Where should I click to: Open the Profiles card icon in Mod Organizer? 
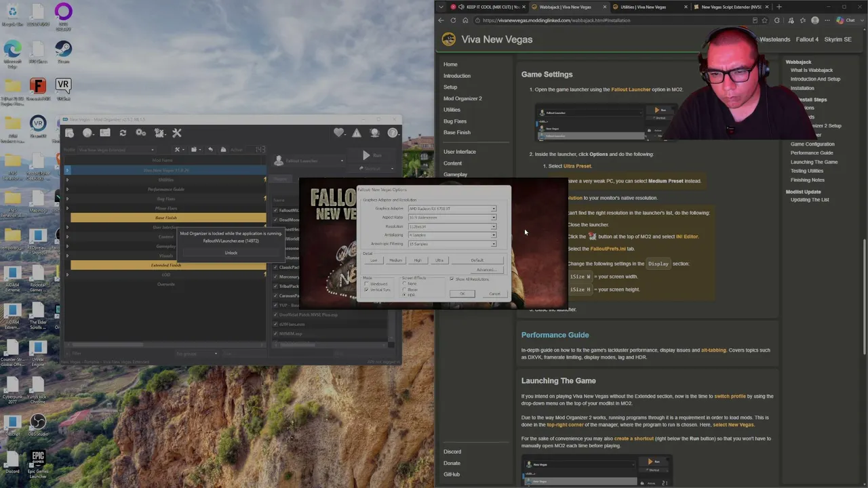[105, 133]
